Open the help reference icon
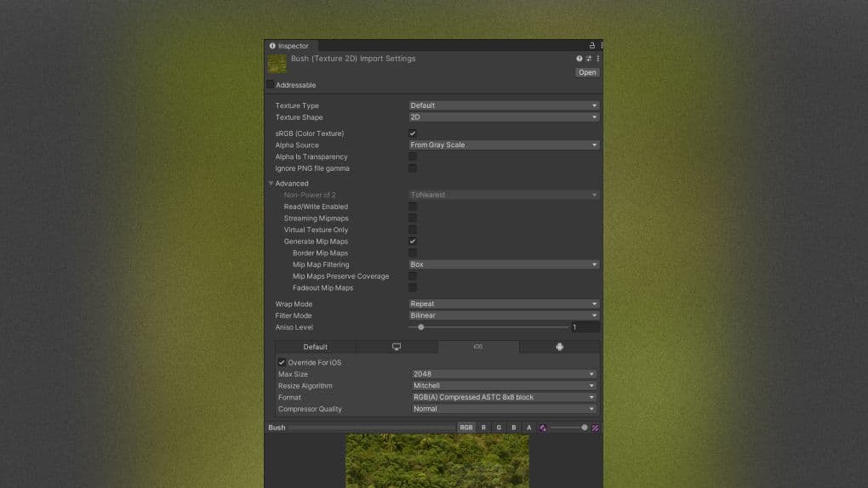Image resolution: width=868 pixels, height=488 pixels. (579, 59)
